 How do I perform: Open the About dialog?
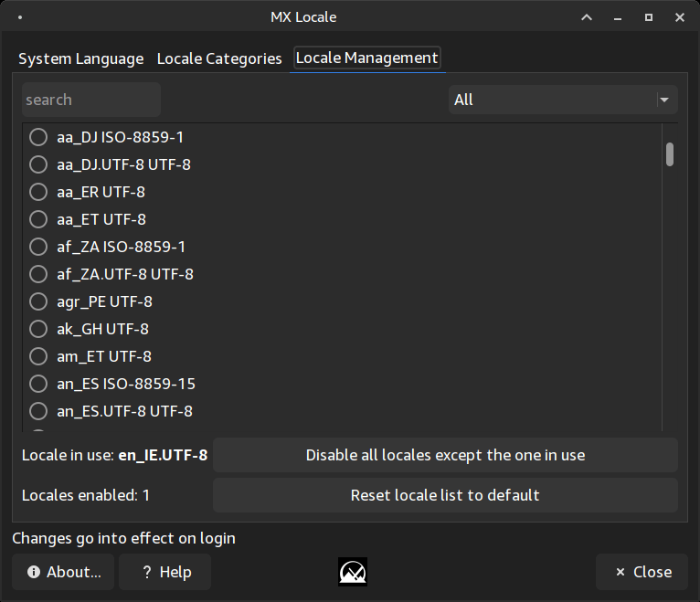coord(63,572)
